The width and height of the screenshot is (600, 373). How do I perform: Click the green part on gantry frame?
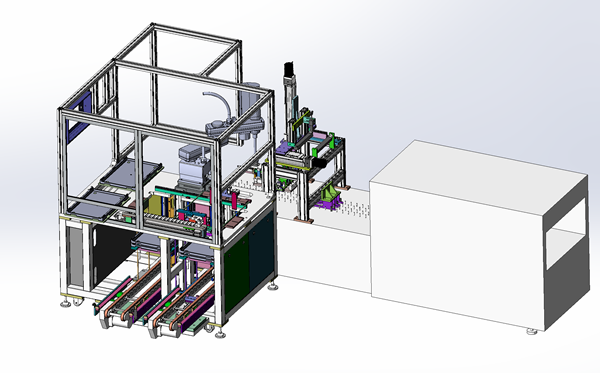click(315, 151)
